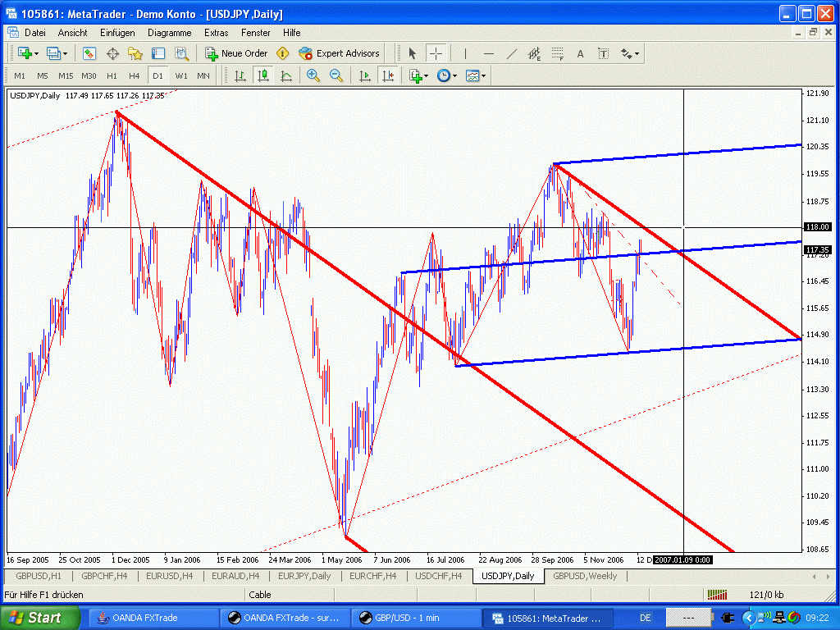Expand the new chart dropdown arrow
The image size is (840, 630).
(x=35, y=53)
